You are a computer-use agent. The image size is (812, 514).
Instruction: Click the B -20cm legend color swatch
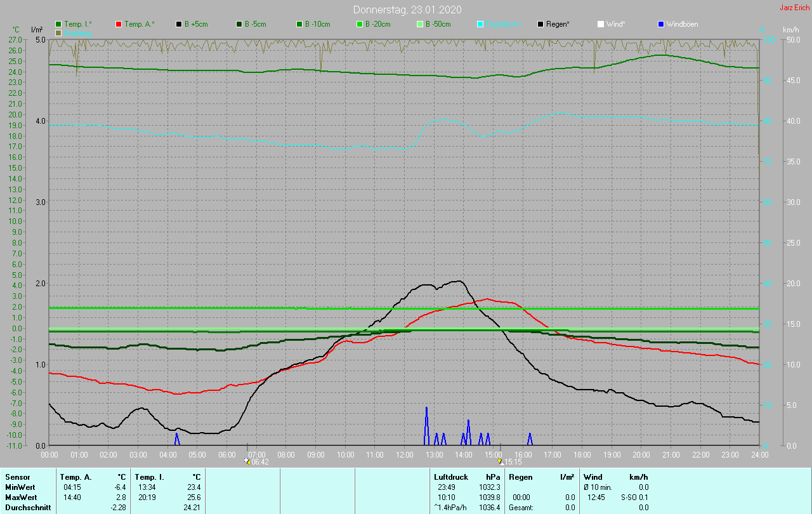coord(360,24)
